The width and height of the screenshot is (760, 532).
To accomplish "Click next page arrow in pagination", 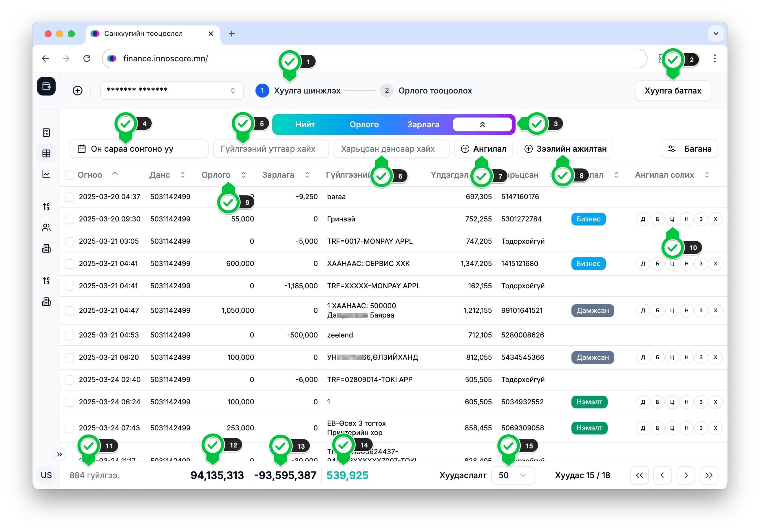I will point(686,476).
